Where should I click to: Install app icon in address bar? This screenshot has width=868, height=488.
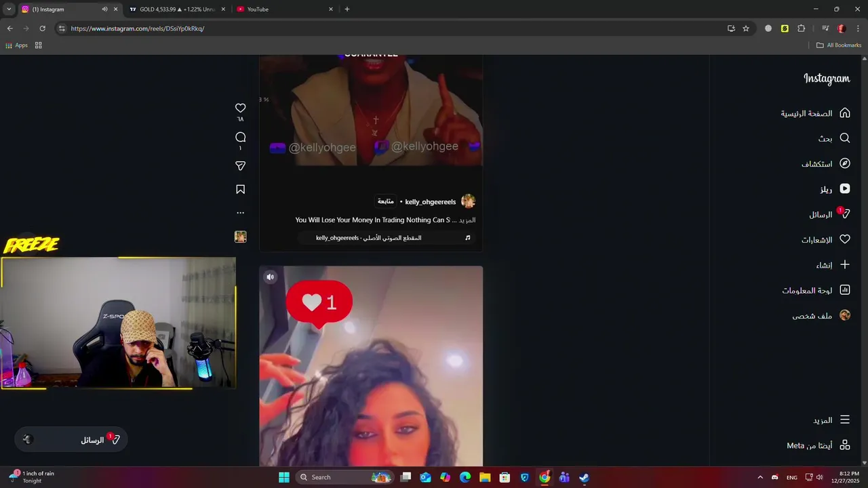731,28
